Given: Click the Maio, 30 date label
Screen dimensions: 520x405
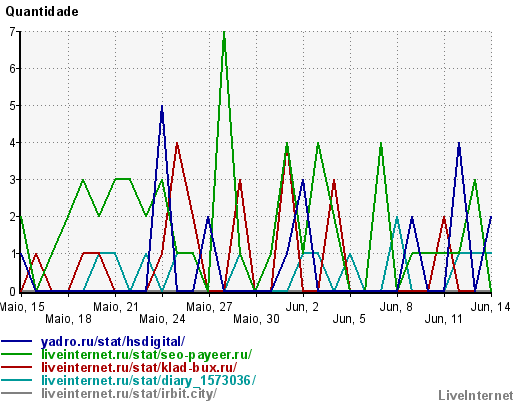Looking at the screenshot, I should coord(256,319).
